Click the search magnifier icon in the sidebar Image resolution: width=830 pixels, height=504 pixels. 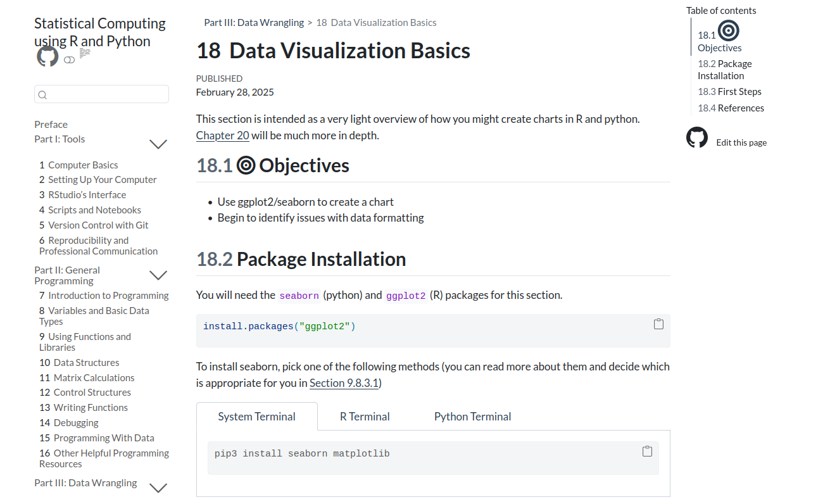coord(42,94)
